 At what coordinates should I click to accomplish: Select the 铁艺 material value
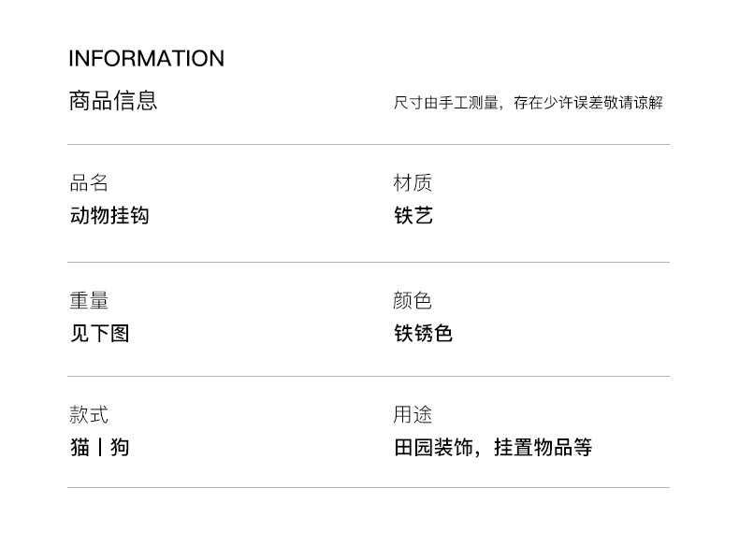413,216
